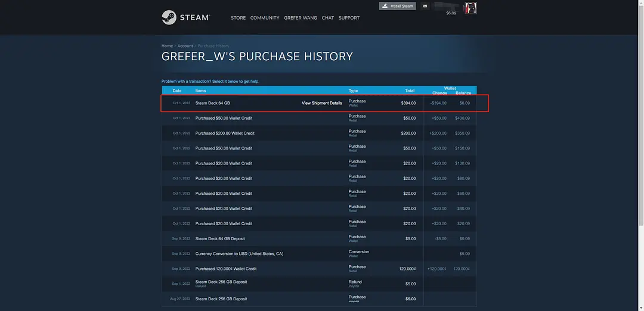Go to the CHAT page
This screenshot has height=311, width=644.
click(328, 18)
